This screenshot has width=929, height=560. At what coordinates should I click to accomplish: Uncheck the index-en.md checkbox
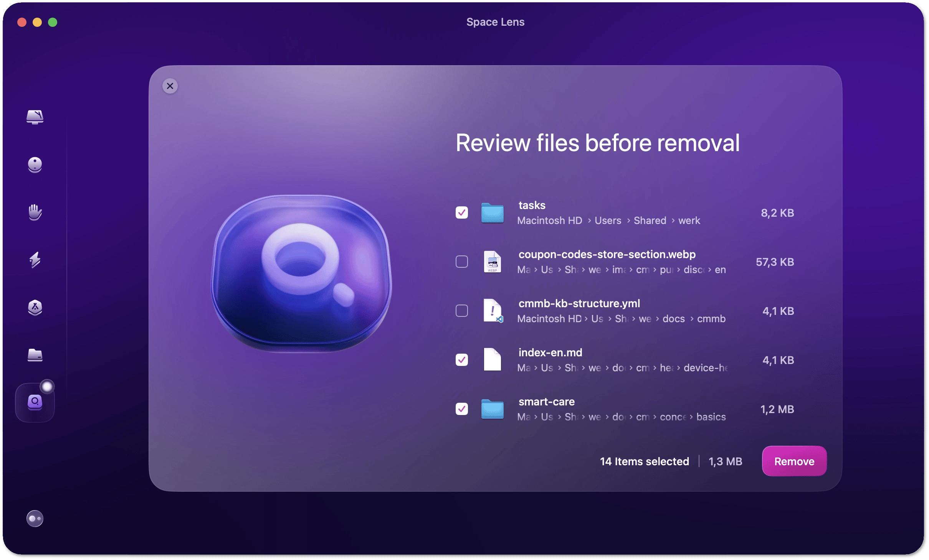point(462,360)
